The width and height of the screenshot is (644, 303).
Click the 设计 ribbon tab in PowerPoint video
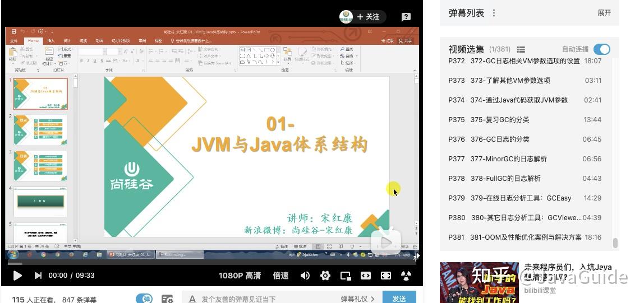click(67, 40)
